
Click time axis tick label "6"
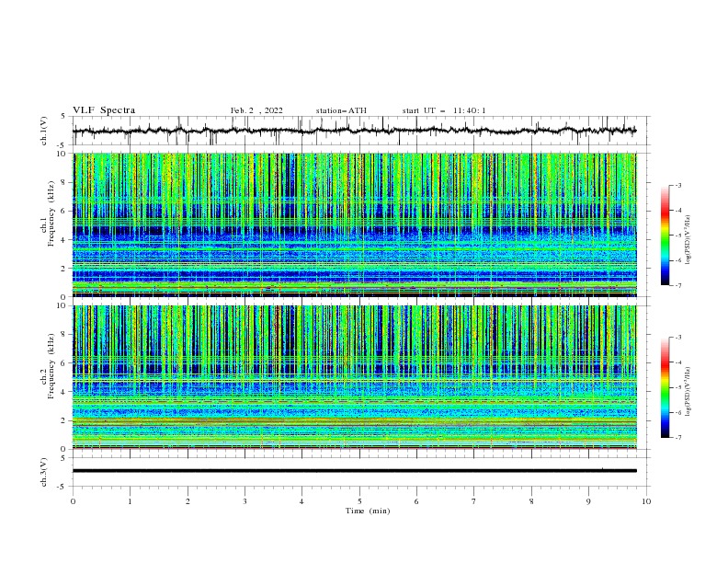(416, 501)
